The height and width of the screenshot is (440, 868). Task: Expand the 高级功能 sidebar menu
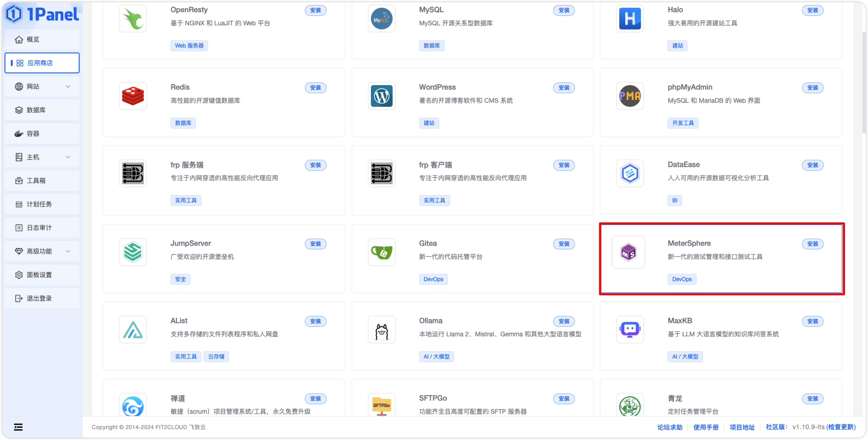pos(42,251)
